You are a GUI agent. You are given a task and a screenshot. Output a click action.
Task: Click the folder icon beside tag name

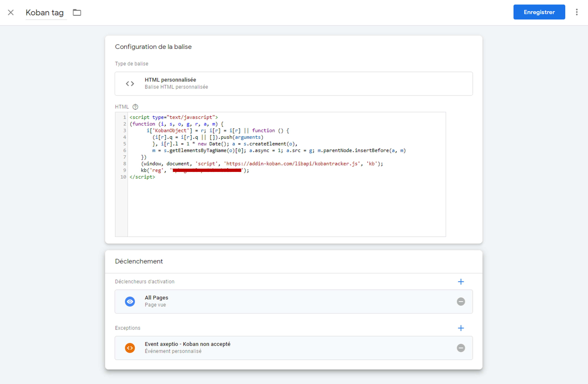[x=77, y=12]
